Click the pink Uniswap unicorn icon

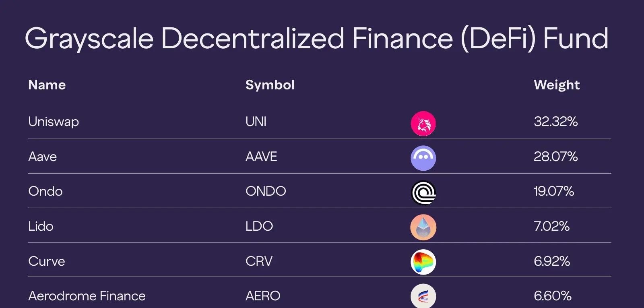point(423,124)
